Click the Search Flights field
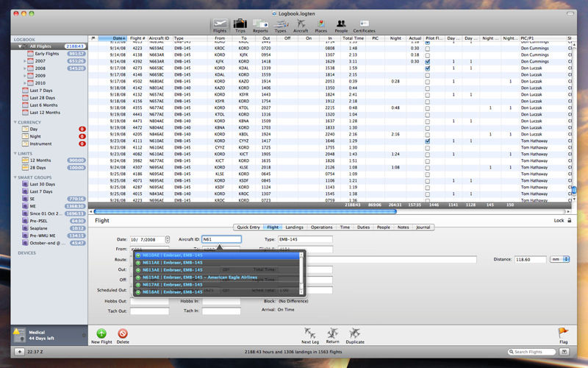Image resolution: width=588 pixels, height=368 pixels. tap(531, 352)
